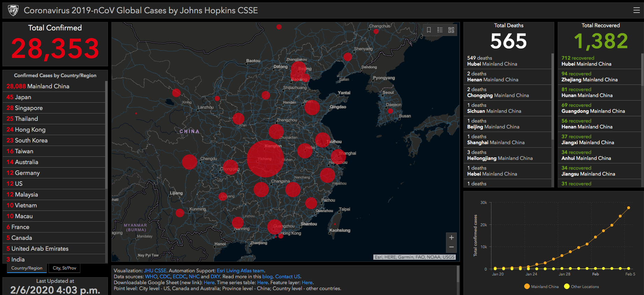The width and height of the screenshot is (644, 295).
Task: Click the last Mainland China chart data point
Action: pos(629,208)
